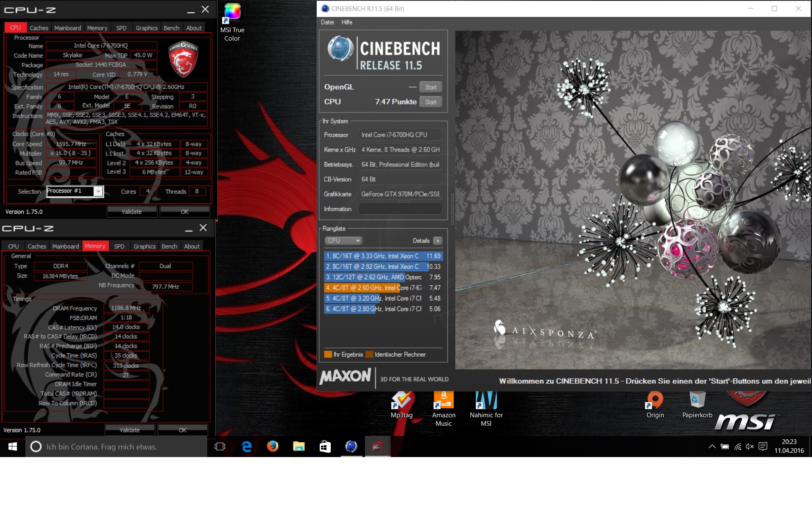Switch to Memory tab in top CPU-Z

(x=97, y=28)
